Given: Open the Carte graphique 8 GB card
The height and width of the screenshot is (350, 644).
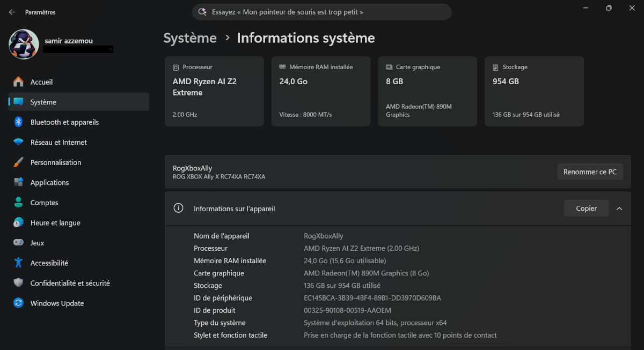Looking at the screenshot, I should click(x=428, y=91).
